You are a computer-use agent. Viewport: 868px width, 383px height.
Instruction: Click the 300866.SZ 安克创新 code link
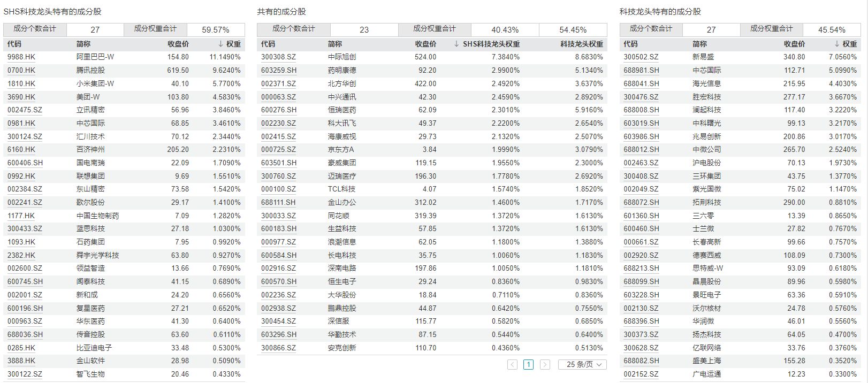pyautogui.click(x=278, y=348)
